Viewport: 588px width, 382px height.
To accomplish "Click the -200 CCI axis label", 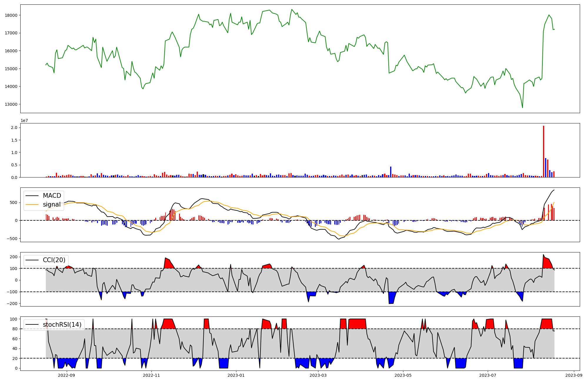I will [x=12, y=304].
